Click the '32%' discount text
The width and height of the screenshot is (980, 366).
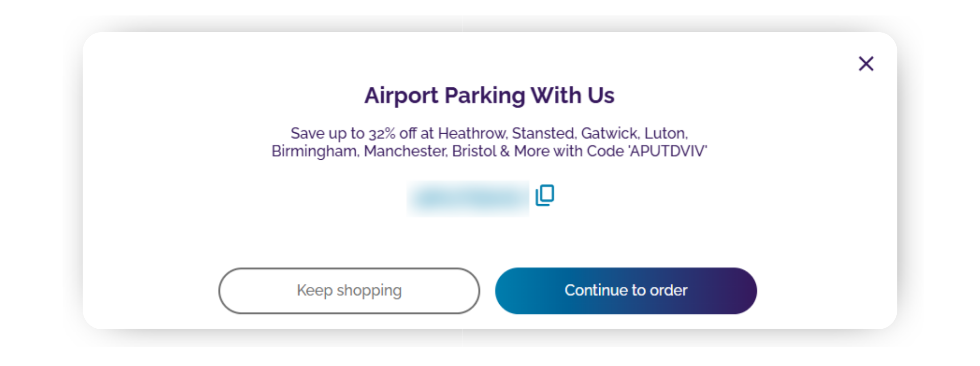382,133
